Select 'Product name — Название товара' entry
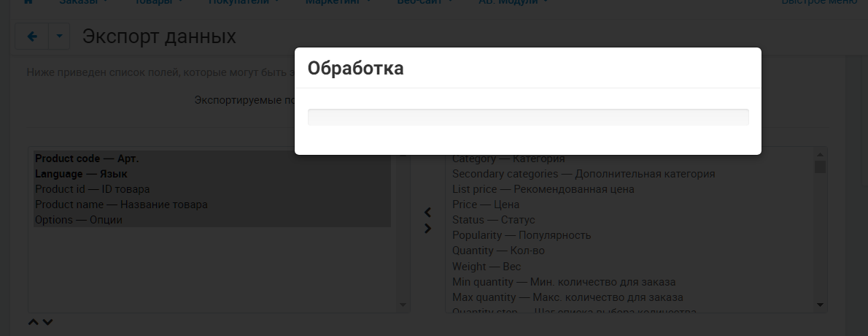868x336 pixels. pyautogui.click(x=212, y=205)
